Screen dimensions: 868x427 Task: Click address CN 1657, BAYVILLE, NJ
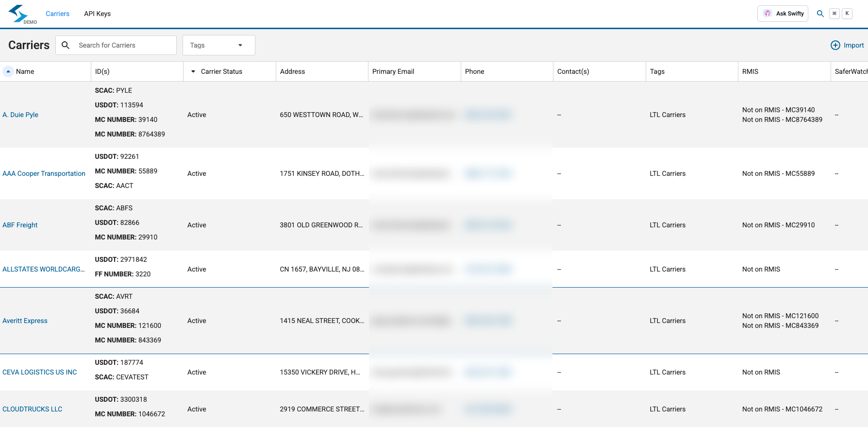coord(322,269)
